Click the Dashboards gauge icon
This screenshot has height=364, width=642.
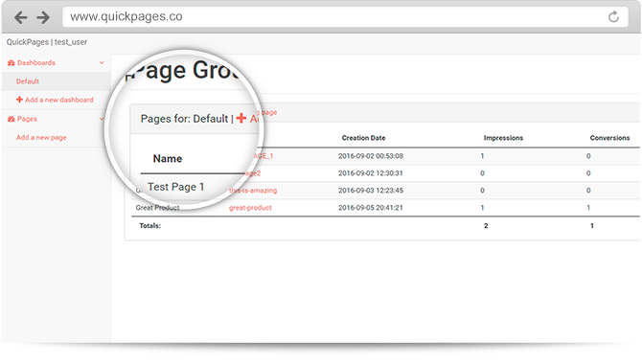(x=11, y=63)
